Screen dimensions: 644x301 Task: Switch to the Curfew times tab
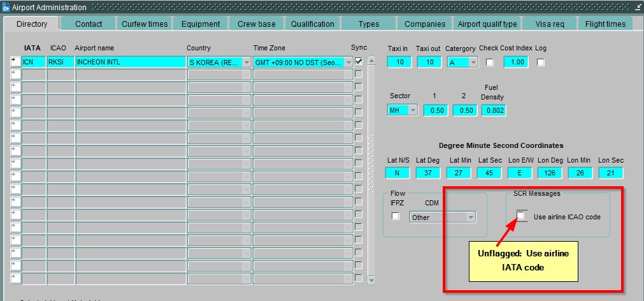[145, 24]
